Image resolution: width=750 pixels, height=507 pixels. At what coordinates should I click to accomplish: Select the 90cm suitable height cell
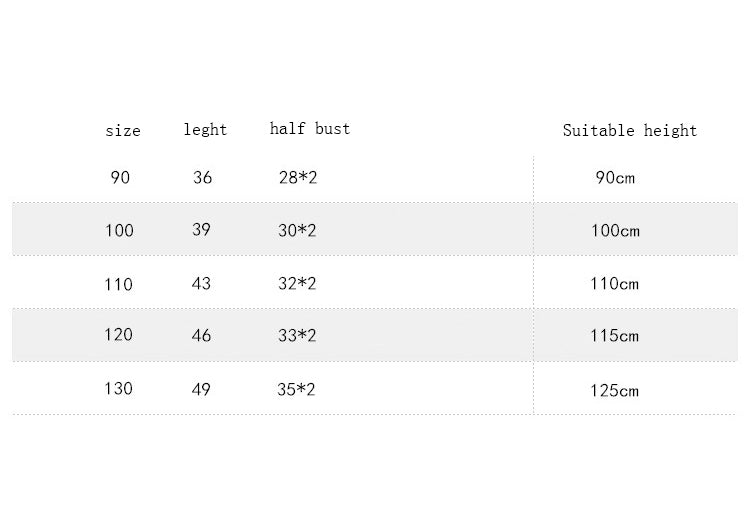tap(615, 178)
